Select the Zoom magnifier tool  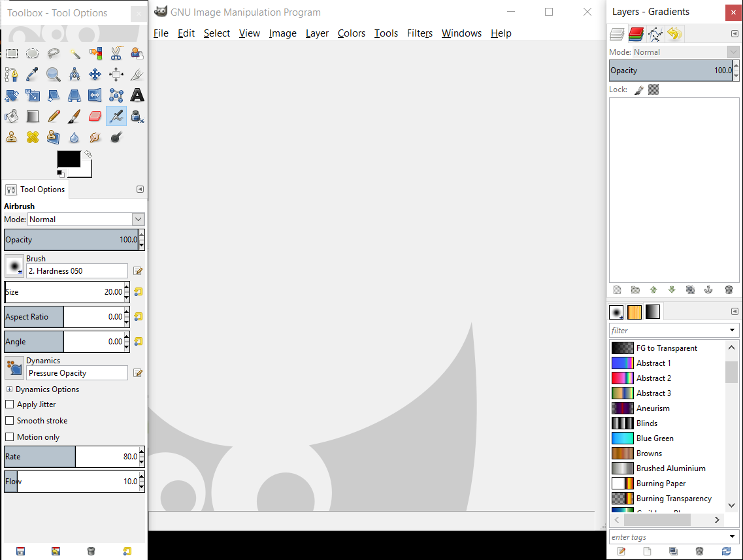click(x=54, y=74)
